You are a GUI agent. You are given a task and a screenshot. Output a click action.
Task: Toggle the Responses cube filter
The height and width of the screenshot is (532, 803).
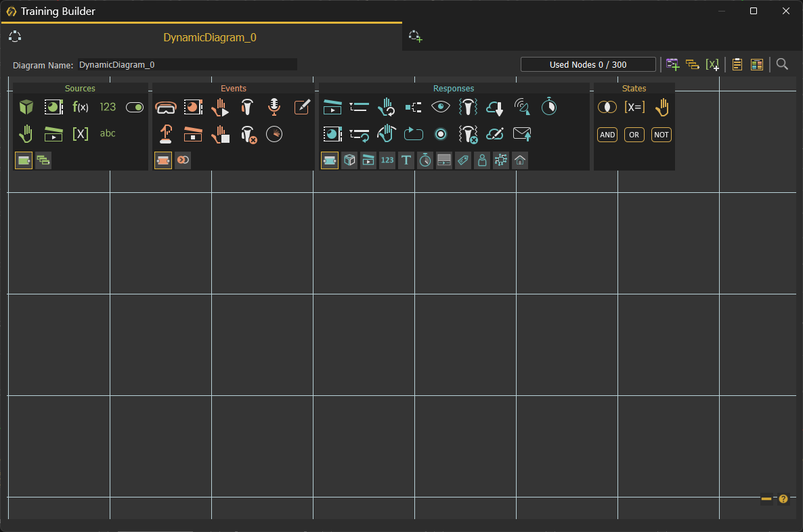[349, 160]
